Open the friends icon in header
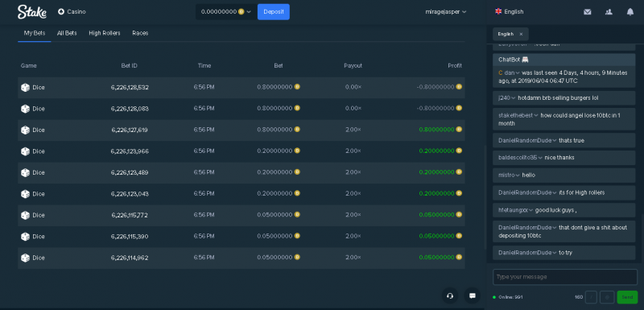This screenshot has height=310, width=644. [x=609, y=12]
